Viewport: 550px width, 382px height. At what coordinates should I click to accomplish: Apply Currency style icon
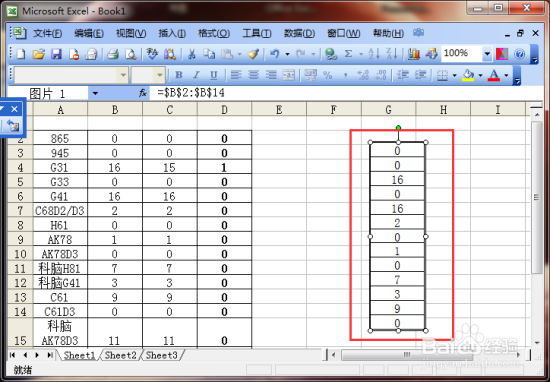[x=310, y=75]
